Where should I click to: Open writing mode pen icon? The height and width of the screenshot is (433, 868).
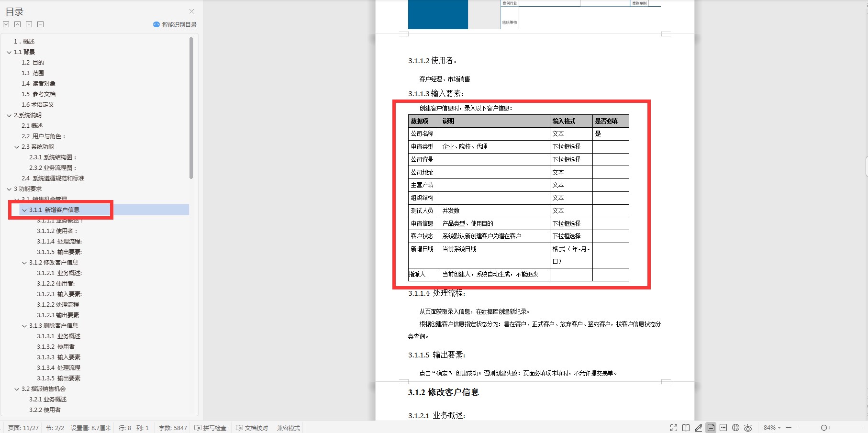[x=699, y=428]
